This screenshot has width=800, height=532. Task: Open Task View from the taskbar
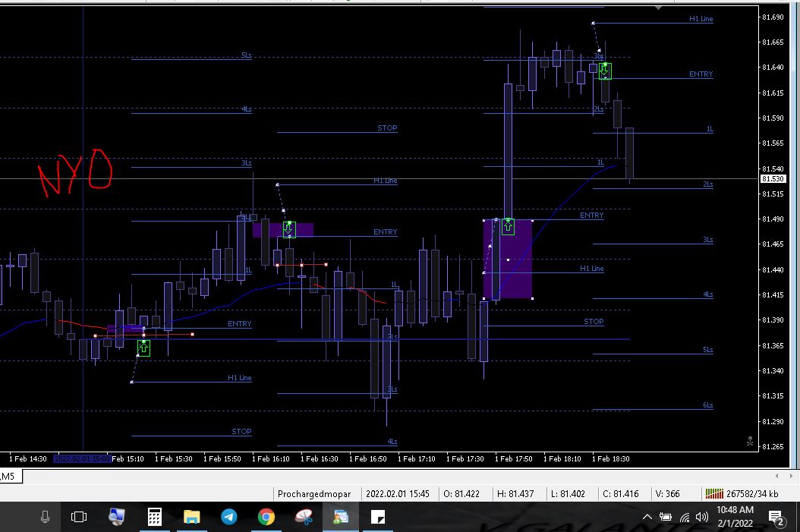79,518
